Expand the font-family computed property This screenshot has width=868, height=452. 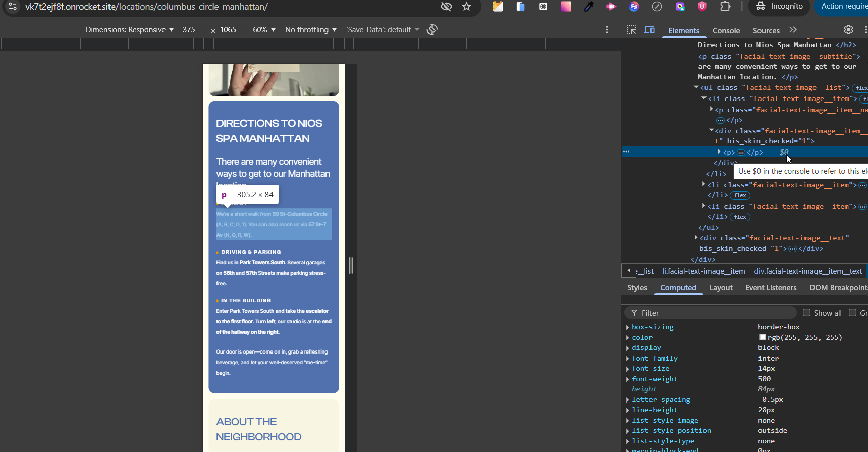coord(627,359)
